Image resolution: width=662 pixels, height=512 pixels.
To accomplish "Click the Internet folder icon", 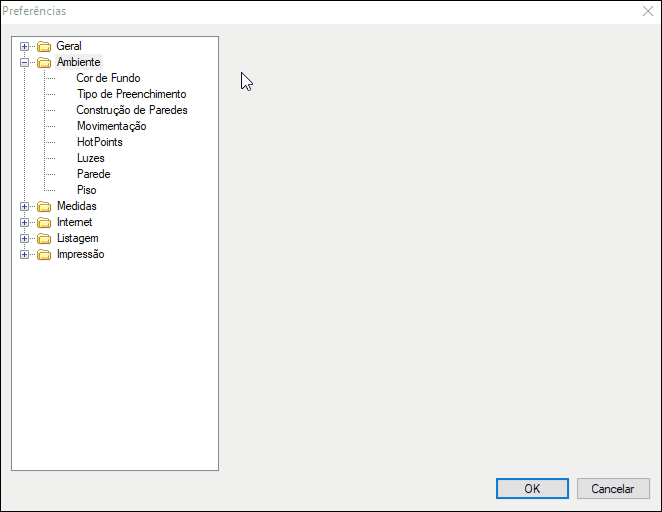I will click(x=44, y=222).
